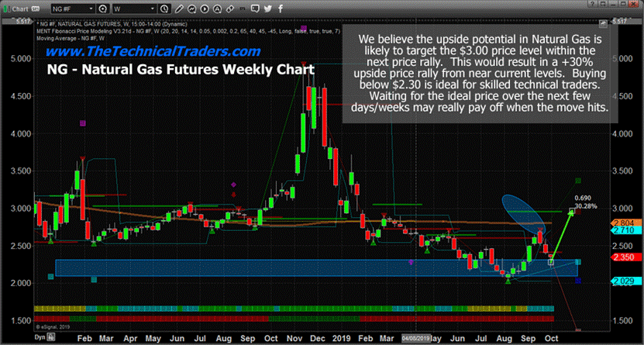The width and height of the screenshot is (644, 345).
Task: Open the EFS script icon
Action: tap(243, 8)
